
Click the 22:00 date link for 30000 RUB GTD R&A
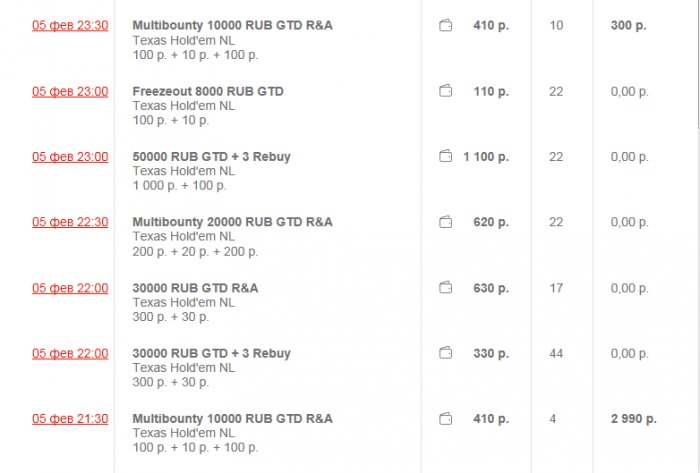click(x=70, y=288)
